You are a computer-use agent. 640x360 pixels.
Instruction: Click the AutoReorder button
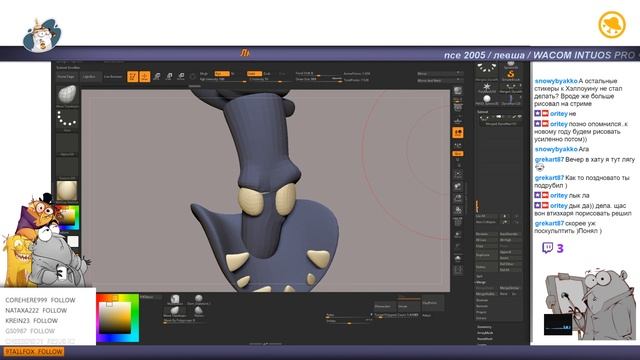510,234
